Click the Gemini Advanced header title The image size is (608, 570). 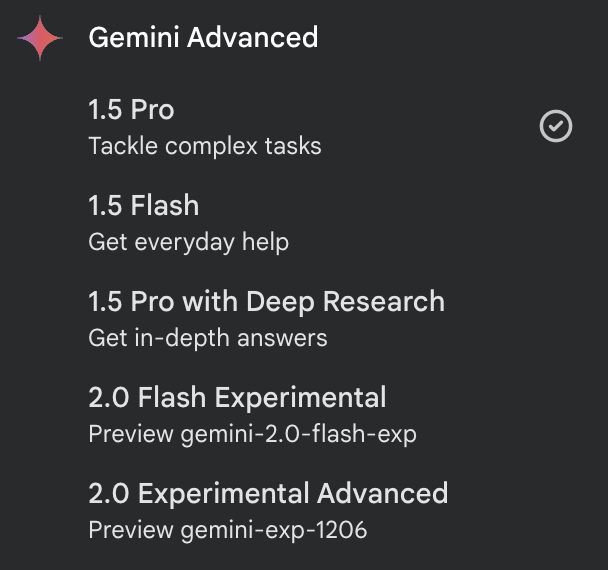(x=203, y=37)
